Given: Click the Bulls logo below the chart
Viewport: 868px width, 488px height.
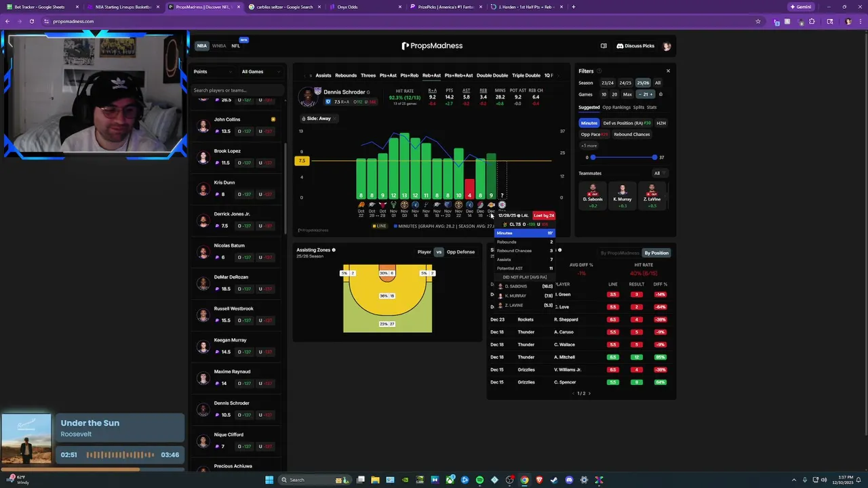Looking at the screenshot, I should click(382, 205).
